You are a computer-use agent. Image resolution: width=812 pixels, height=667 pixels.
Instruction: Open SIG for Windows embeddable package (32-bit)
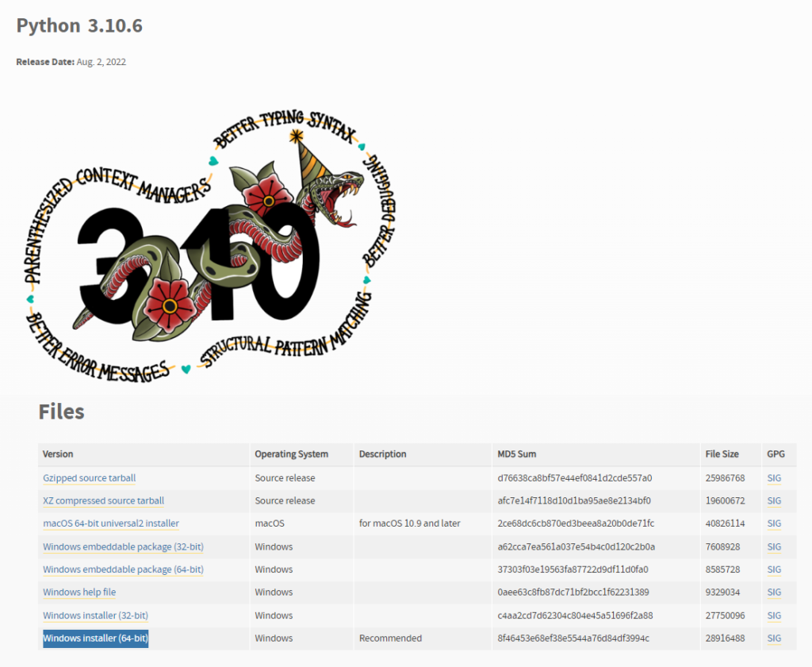pyautogui.click(x=774, y=547)
